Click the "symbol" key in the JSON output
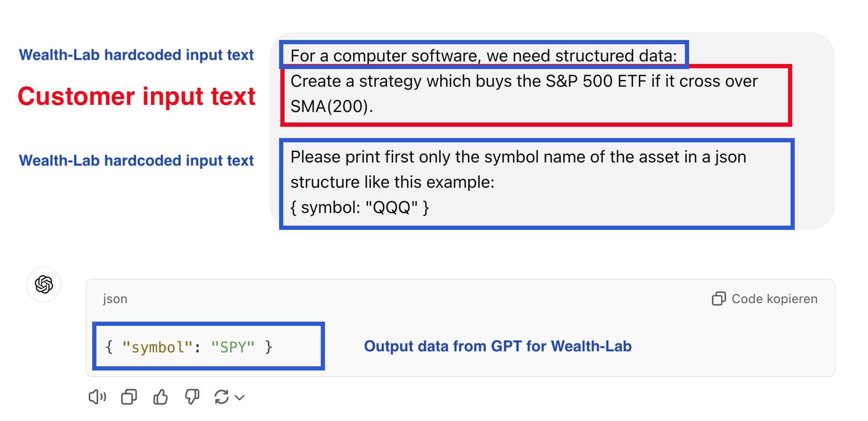Screen dimensions: 868x421 157,347
